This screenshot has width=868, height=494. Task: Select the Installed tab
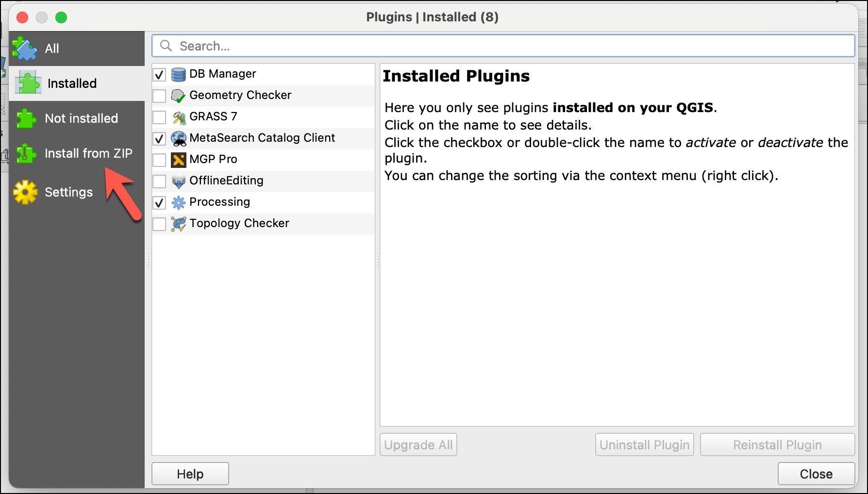tap(77, 83)
